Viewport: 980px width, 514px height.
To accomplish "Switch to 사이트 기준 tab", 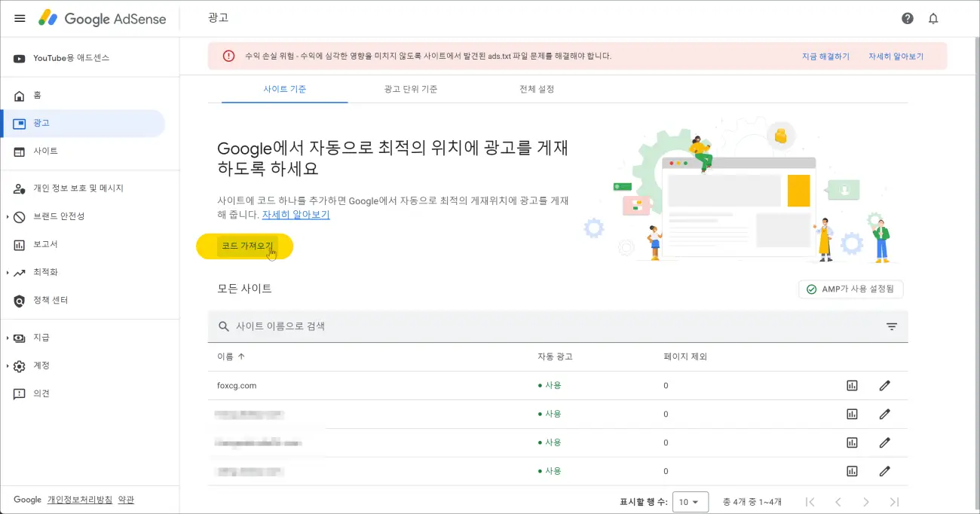I will 285,89.
